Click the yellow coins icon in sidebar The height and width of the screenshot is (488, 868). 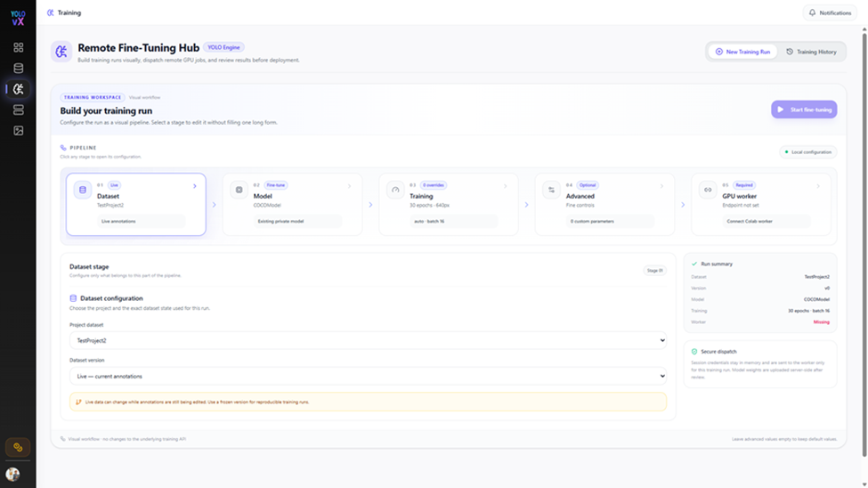tap(18, 448)
